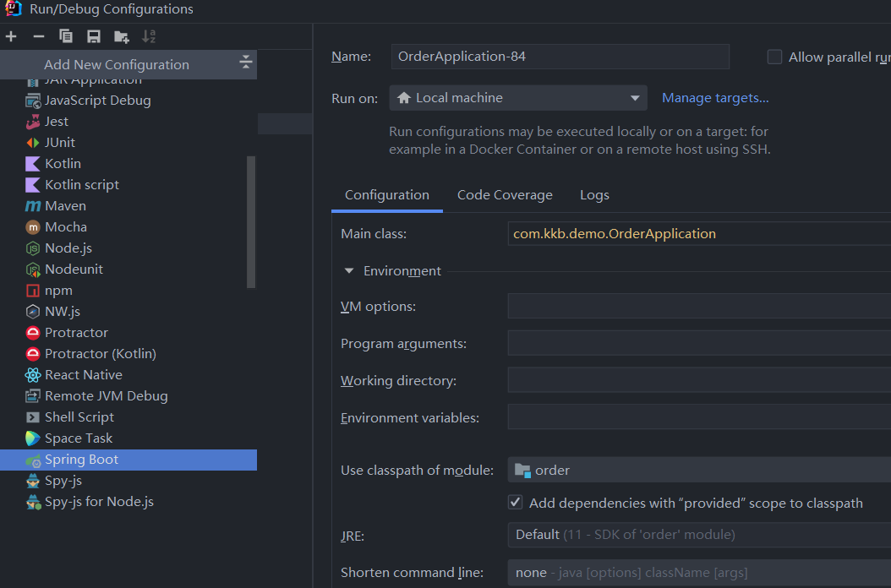Click the Working directory field
891x588 pixels.
point(699,380)
